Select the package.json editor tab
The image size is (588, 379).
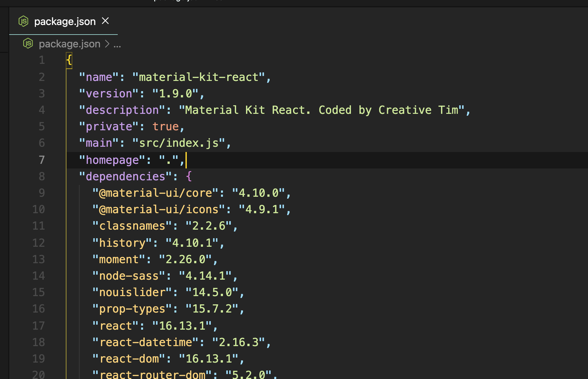[x=63, y=21]
